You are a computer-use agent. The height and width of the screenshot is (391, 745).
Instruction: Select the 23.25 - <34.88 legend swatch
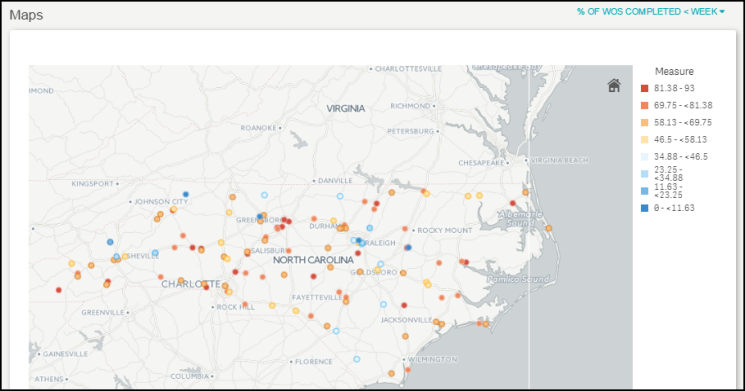point(644,174)
